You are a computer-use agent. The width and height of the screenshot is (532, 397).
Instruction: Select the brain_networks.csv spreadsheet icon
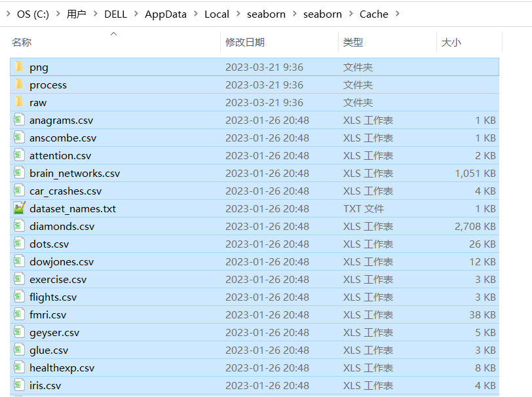point(20,173)
